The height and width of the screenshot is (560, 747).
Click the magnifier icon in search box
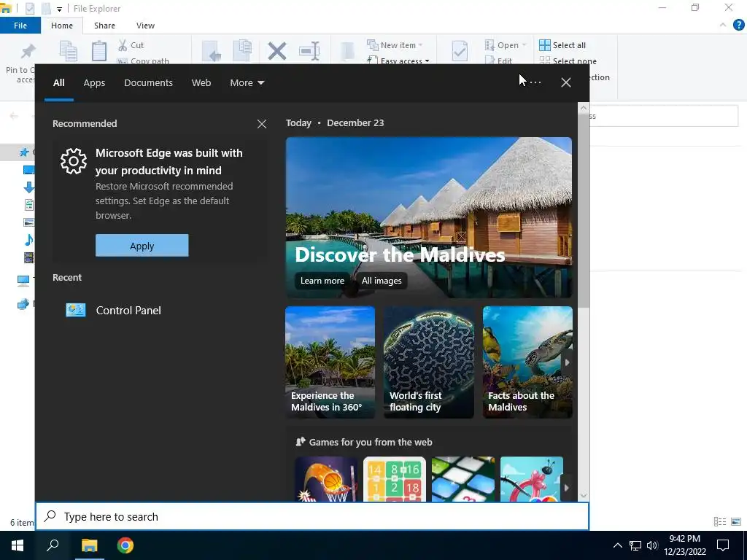[x=50, y=516]
